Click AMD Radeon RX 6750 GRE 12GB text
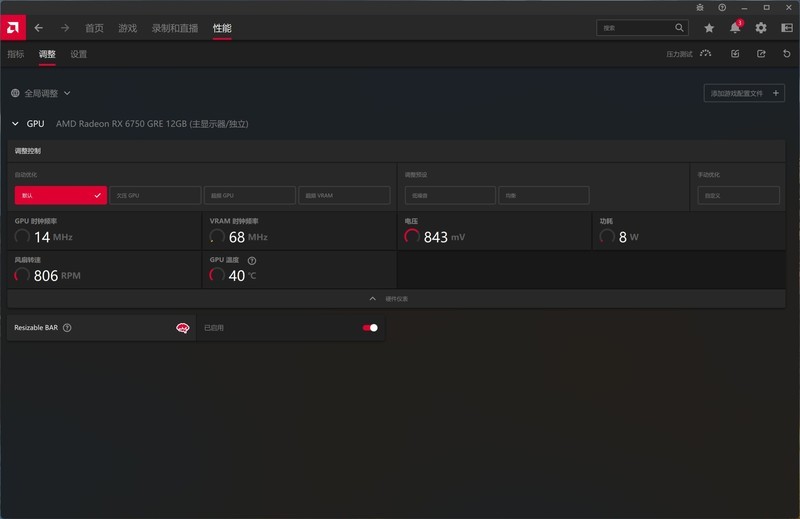This screenshot has width=800, height=519. [x=152, y=123]
